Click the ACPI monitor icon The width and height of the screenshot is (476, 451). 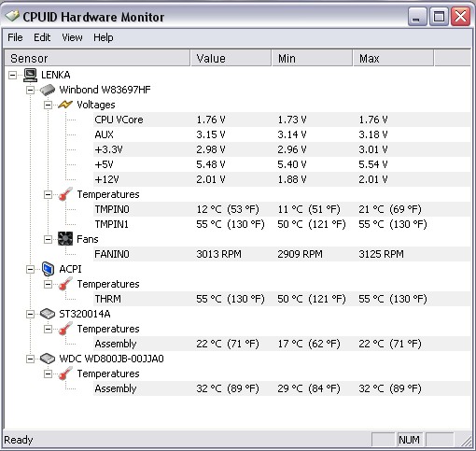48,269
